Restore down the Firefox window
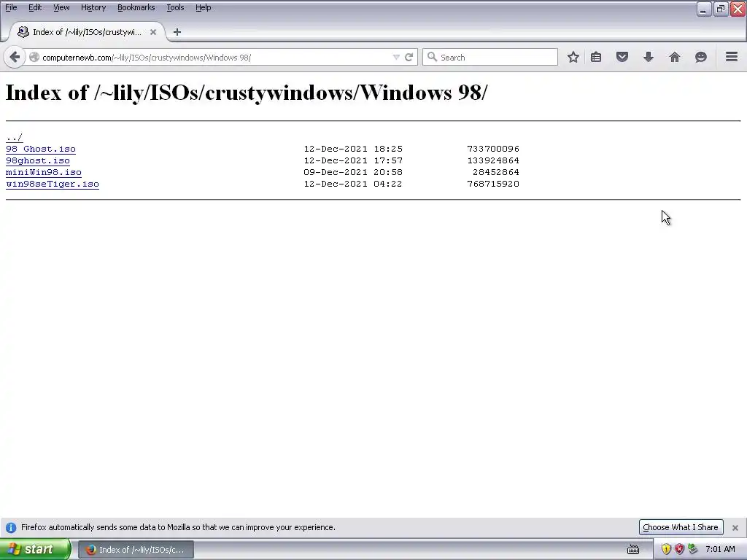Viewport: 747px width, 560px height. click(721, 9)
